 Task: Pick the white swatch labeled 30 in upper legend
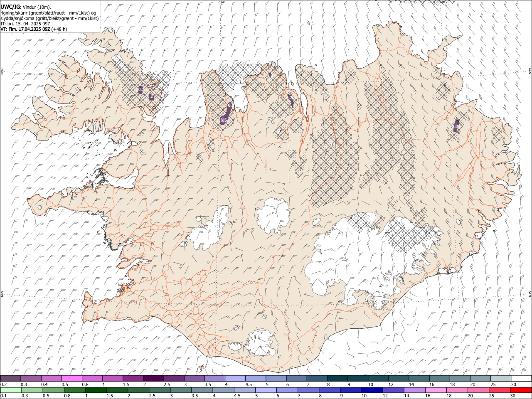pos(521,378)
